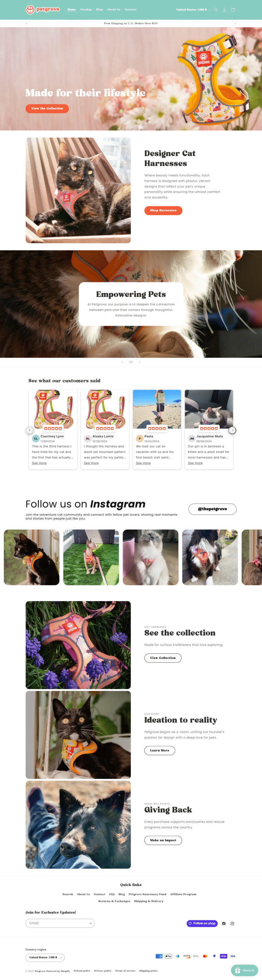Go to the About Us menu item
Viewport: 262px width, 980px height.
click(114, 10)
